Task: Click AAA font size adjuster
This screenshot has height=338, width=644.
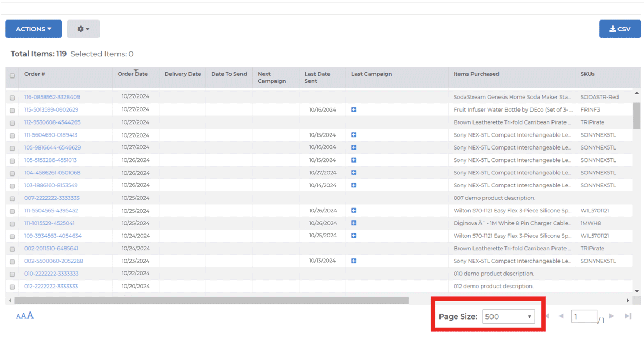Action: pos(25,316)
